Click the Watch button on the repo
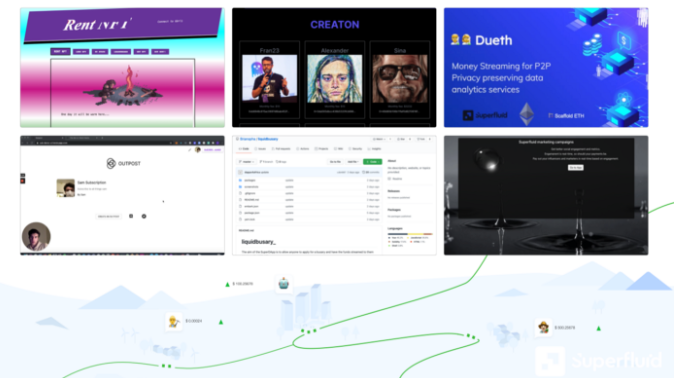675x378 pixels. click(x=380, y=139)
